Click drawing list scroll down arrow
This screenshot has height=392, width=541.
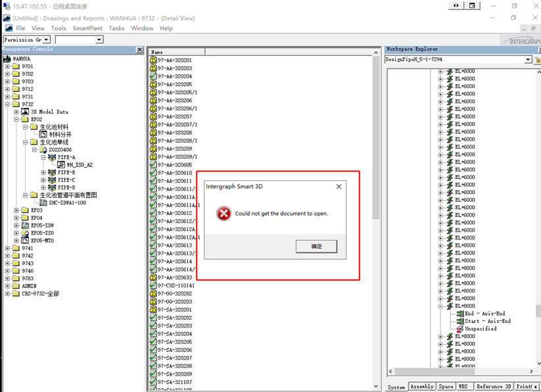(376, 386)
